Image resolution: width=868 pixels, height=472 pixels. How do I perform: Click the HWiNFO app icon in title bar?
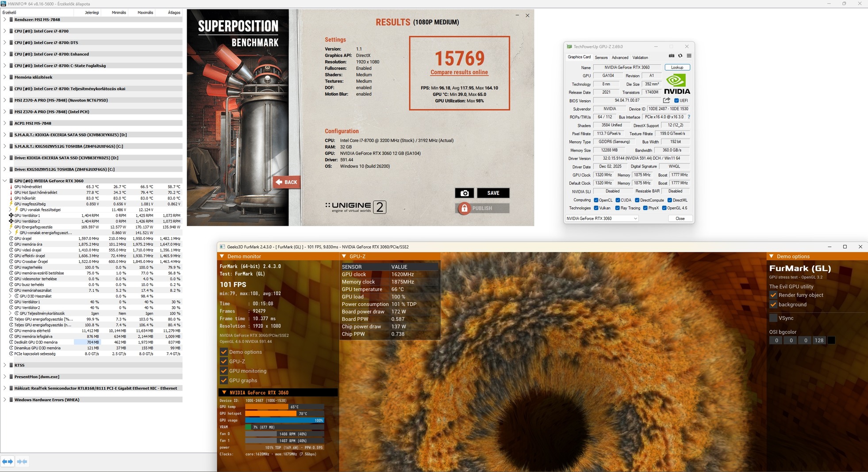click(x=4, y=4)
